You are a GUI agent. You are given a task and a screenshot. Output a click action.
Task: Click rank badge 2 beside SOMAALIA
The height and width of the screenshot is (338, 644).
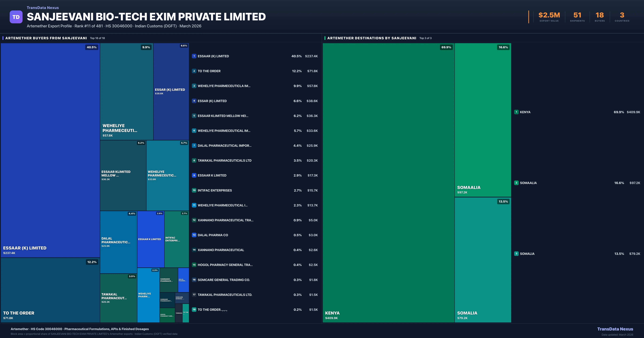[516, 183]
